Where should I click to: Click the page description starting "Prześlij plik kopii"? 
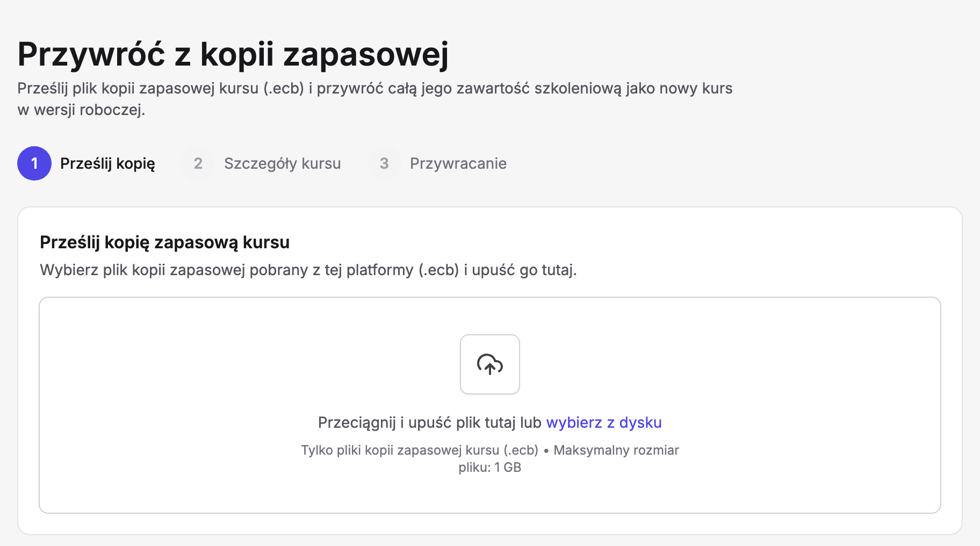375,99
